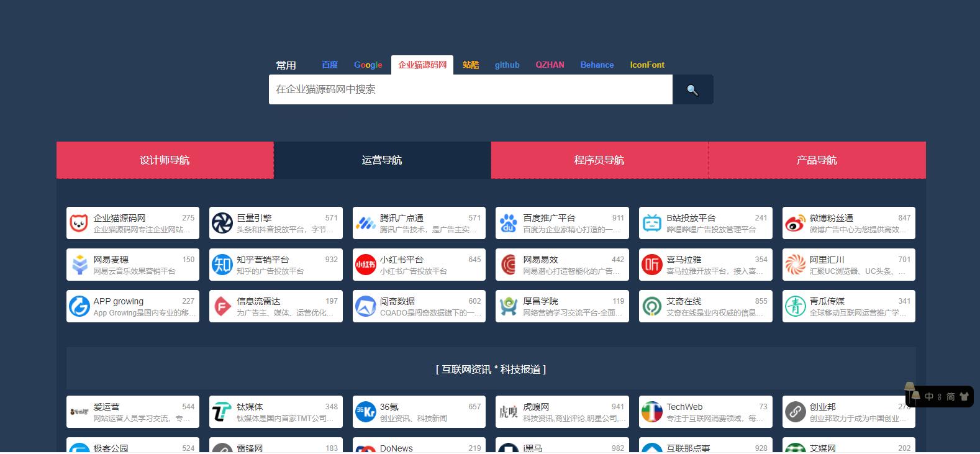Select the 企业猫源码网 search tab
Screen dimensions: 980x454
[422, 65]
